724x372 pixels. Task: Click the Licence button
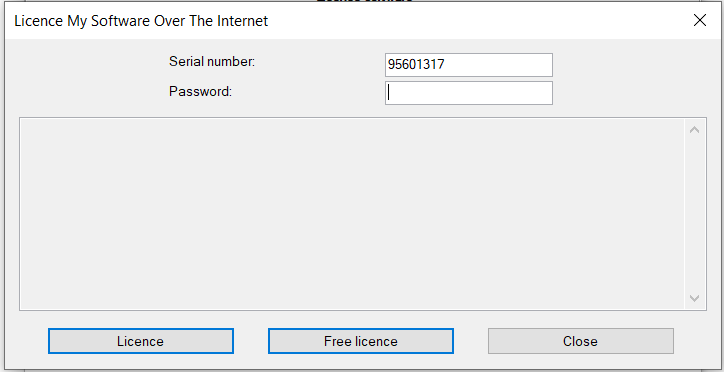point(141,341)
